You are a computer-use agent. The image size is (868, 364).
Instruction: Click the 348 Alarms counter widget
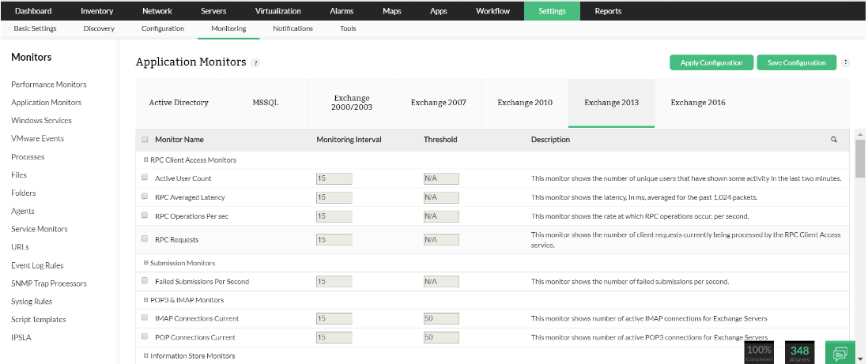799,352
